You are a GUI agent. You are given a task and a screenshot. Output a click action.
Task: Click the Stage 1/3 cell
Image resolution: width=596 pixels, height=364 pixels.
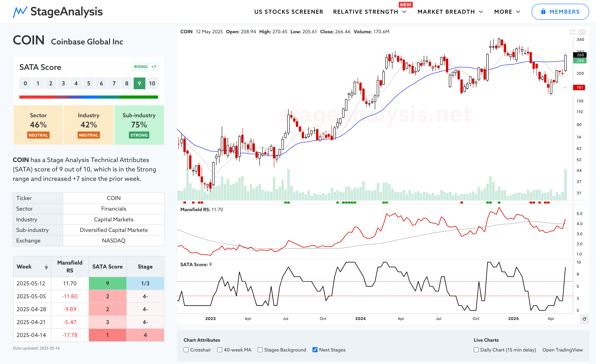(145, 283)
